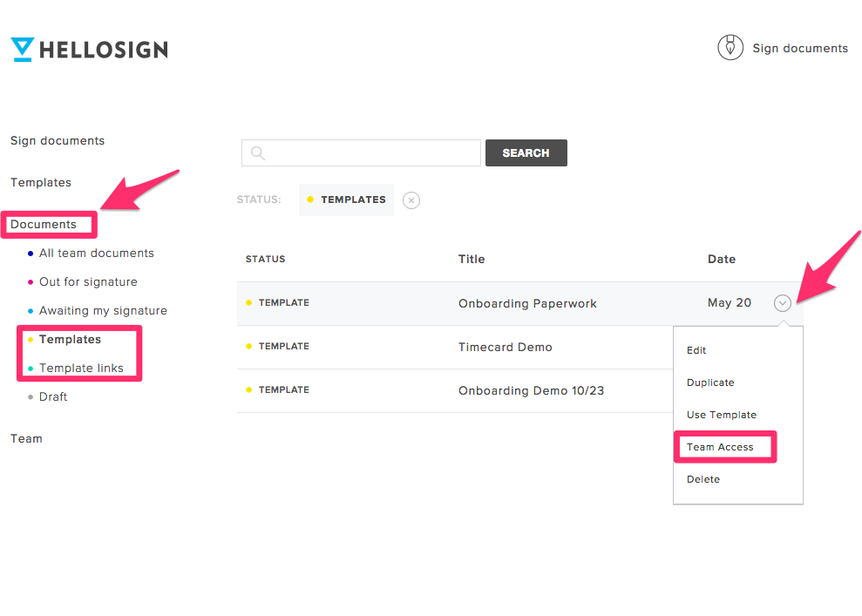862x616 pixels.
Task: Open the Team section
Action: 26,438
